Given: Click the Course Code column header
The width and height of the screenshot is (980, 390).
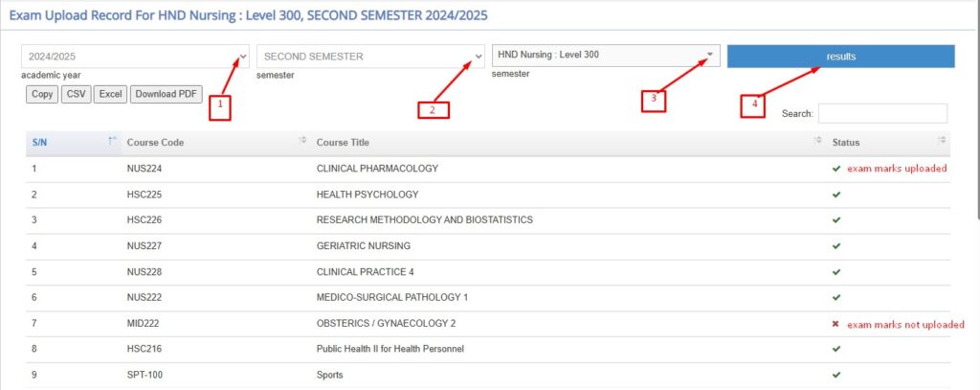Looking at the screenshot, I should pyautogui.click(x=156, y=143).
